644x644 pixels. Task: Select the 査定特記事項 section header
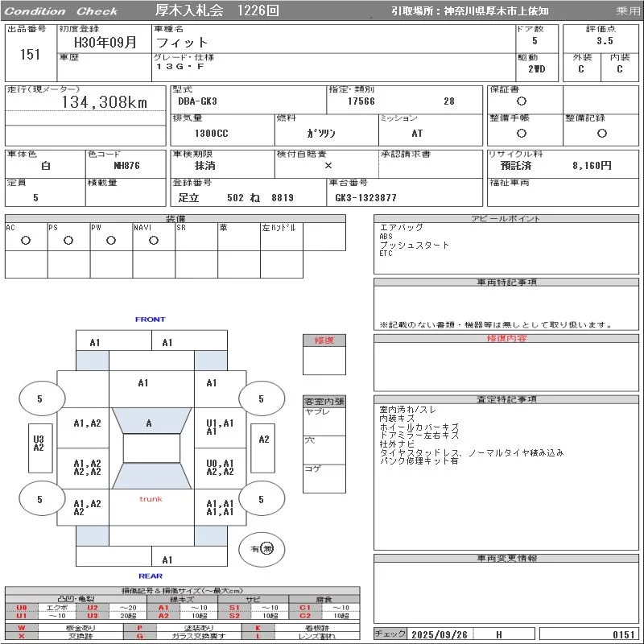[506, 399]
